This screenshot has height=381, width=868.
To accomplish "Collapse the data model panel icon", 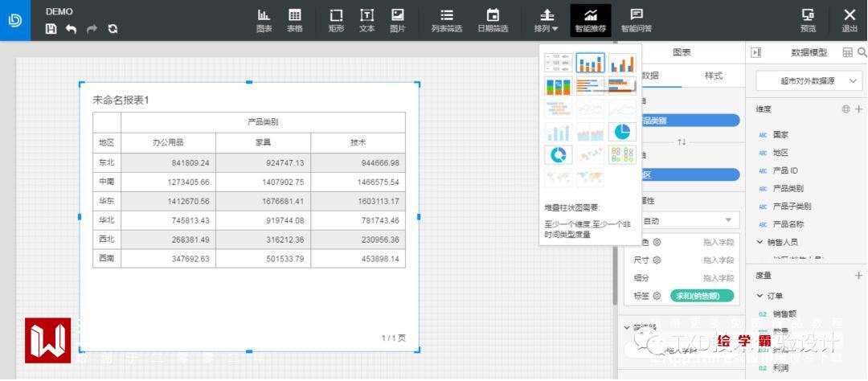I will click(755, 52).
